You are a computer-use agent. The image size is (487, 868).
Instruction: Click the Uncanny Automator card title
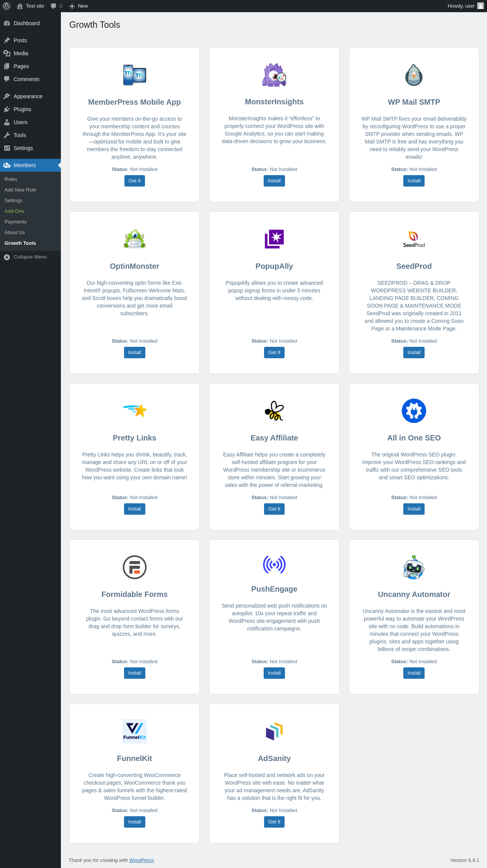[414, 594]
